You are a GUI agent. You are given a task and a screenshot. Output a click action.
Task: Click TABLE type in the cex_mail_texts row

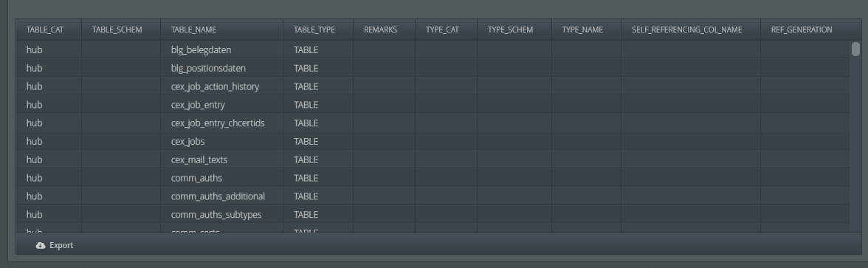306,159
